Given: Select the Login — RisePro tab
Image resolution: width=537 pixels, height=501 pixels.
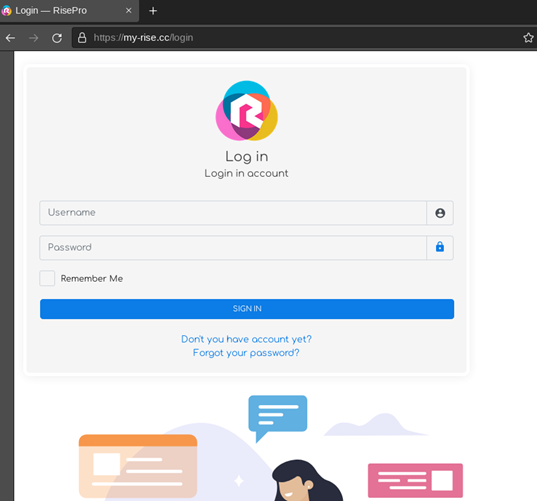Looking at the screenshot, I should pyautogui.click(x=68, y=11).
